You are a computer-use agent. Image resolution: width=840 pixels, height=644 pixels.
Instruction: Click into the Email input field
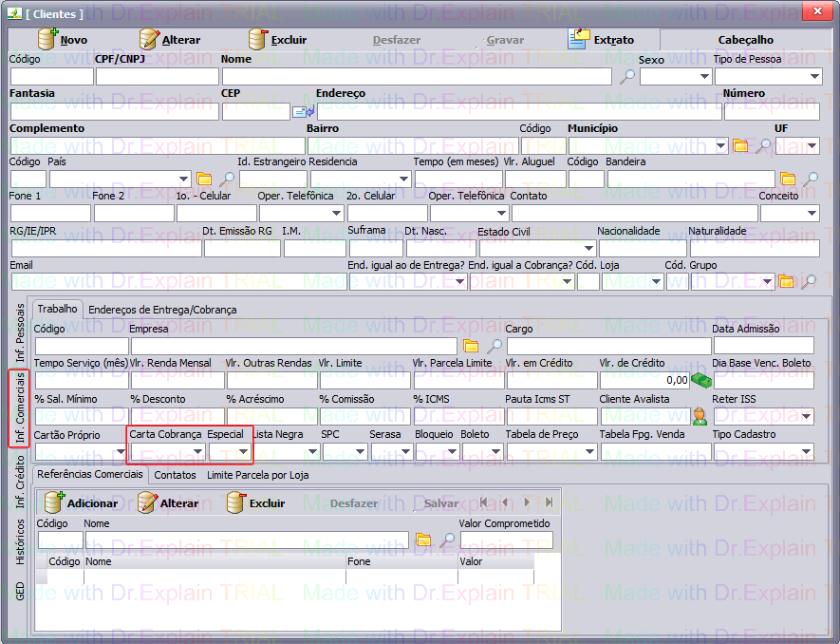[x=177, y=282]
